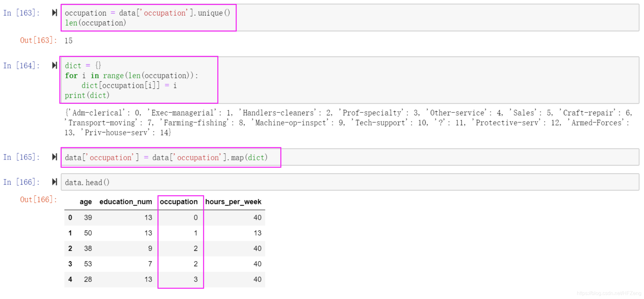This screenshot has height=299, width=644.
Task: Click 'Priv-house-serv': 14 in the output
Action: click(x=126, y=132)
